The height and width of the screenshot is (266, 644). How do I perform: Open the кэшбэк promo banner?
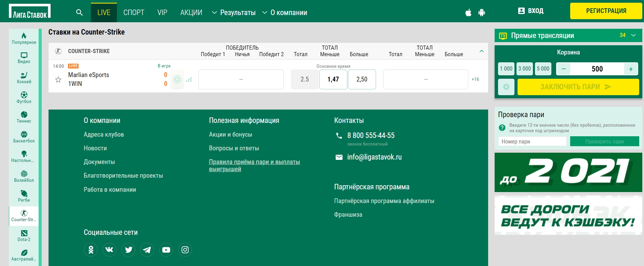point(568,215)
